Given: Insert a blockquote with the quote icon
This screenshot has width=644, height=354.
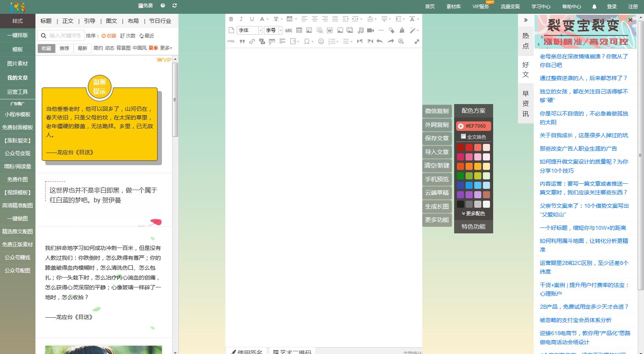Looking at the screenshot, I should (242, 41).
